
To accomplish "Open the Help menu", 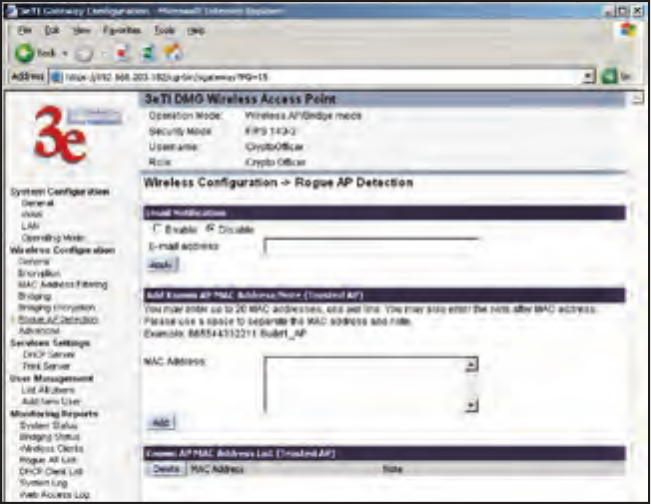I will 196,30.
